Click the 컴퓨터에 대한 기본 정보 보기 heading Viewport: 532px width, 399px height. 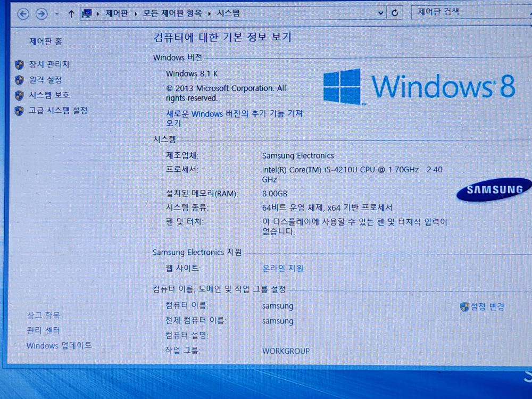[x=222, y=37]
